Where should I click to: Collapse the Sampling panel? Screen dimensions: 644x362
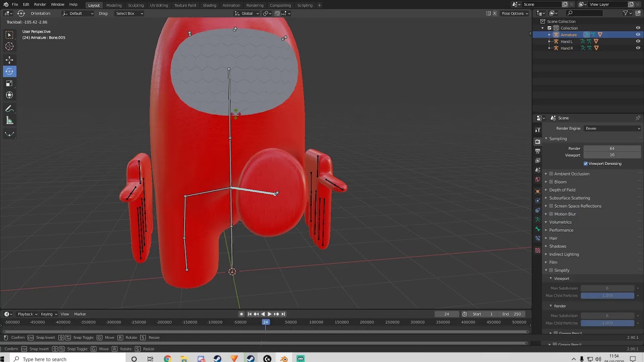click(x=558, y=139)
